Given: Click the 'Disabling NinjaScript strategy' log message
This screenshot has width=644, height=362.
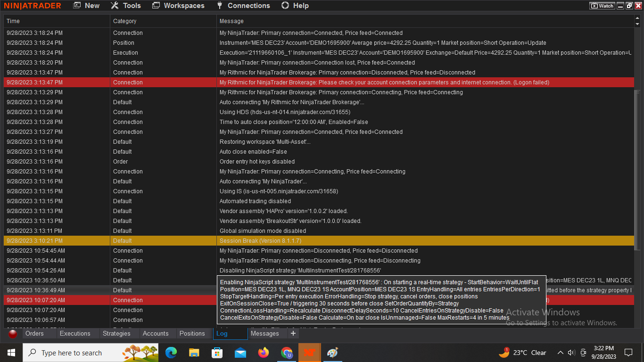Looking at the screenshot, I should (x=300, y=271).
